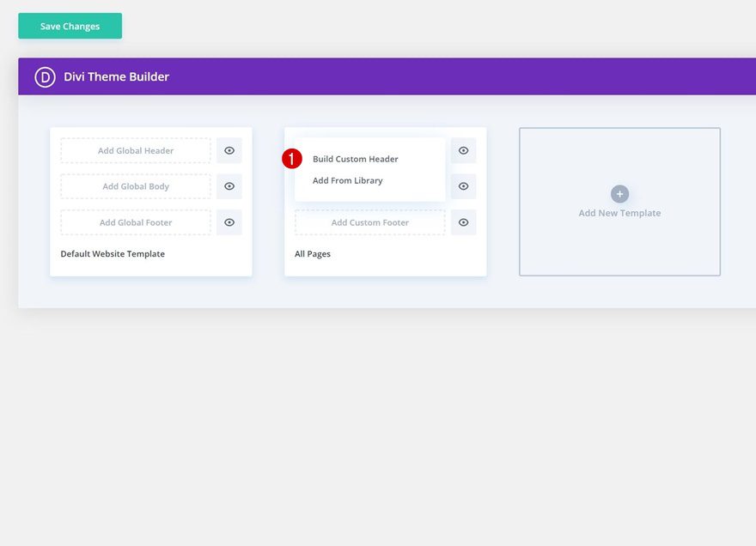Click the All Pages template label
The height and width of the screenshot is (546, 756).
click(x=312, y=253)
